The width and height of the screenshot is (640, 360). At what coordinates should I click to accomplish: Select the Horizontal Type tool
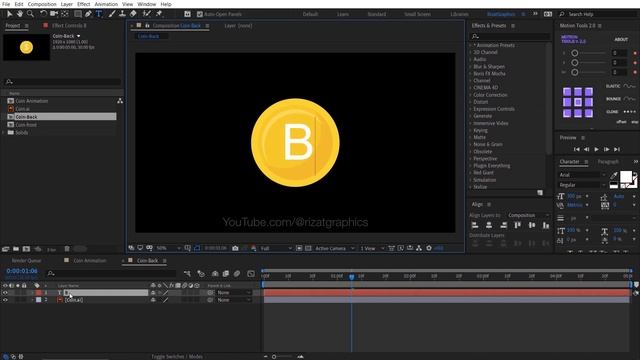[x=99, y=14]
